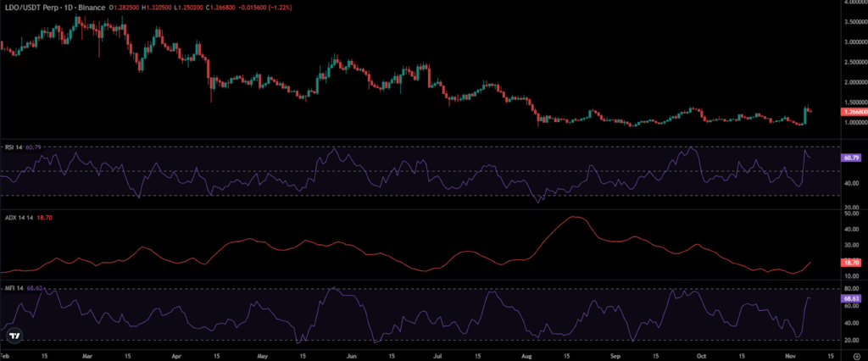This screenshot has height=361, width=868.
Task: Click the Apr label on the time axis
Action: click(x=175, y=356)
